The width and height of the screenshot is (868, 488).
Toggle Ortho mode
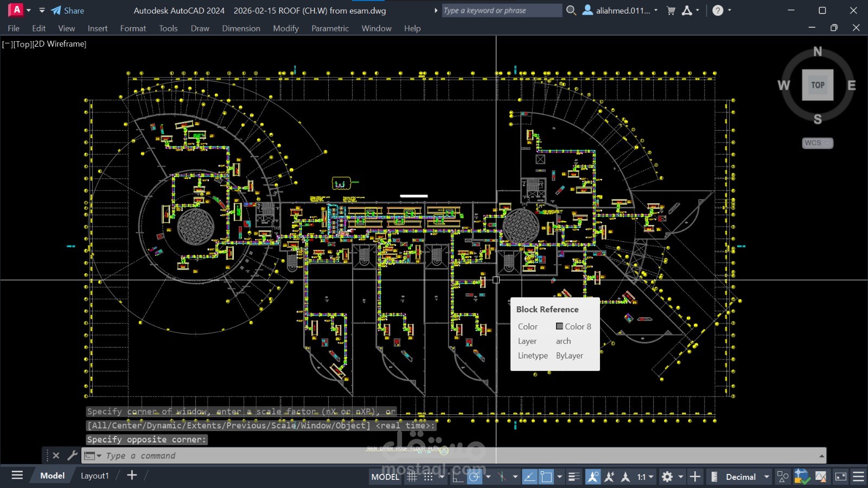(458, 477)
